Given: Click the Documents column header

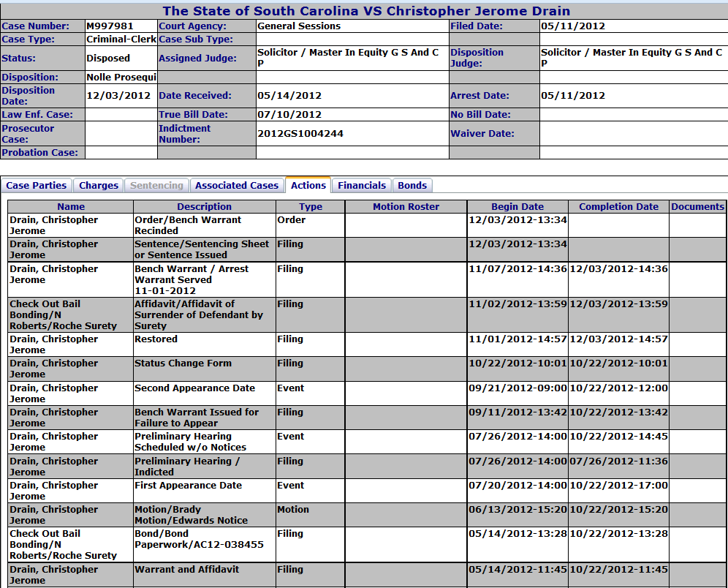Looking at the screenshot, I should point(697,207).
